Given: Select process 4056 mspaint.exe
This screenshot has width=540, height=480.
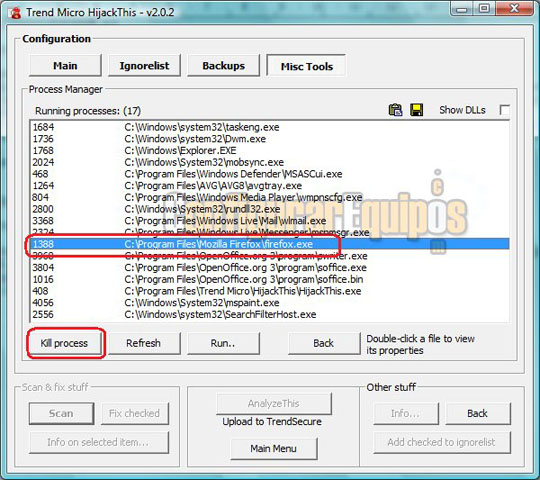Looking at the screenshot, I should [269, 303].
